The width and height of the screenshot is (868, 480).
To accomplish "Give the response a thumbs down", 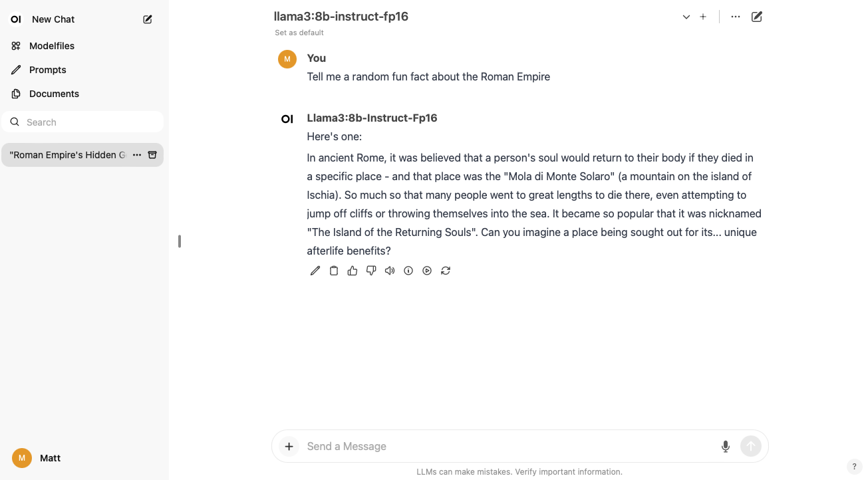I will click(x=371, y=271).
